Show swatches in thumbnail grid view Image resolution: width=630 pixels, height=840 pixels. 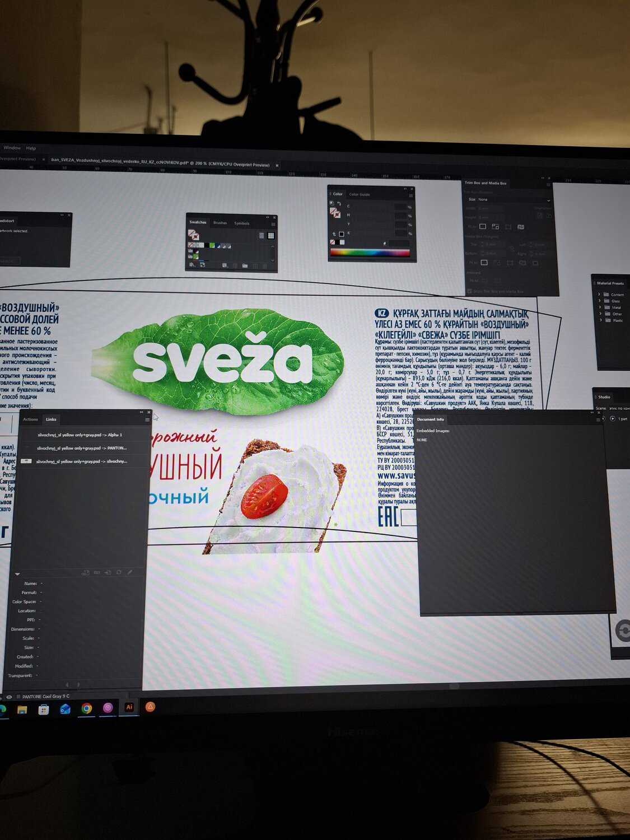pyautogui.click(x=270, y=236)
